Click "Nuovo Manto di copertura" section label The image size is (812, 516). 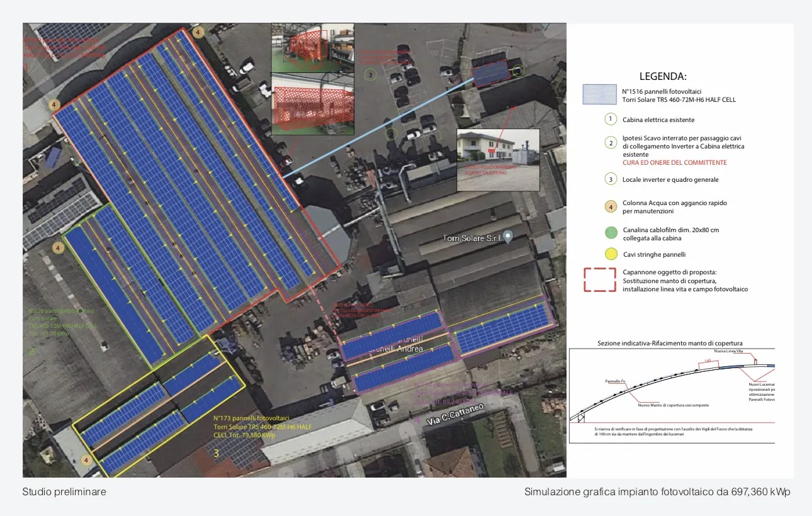[673, 405]
